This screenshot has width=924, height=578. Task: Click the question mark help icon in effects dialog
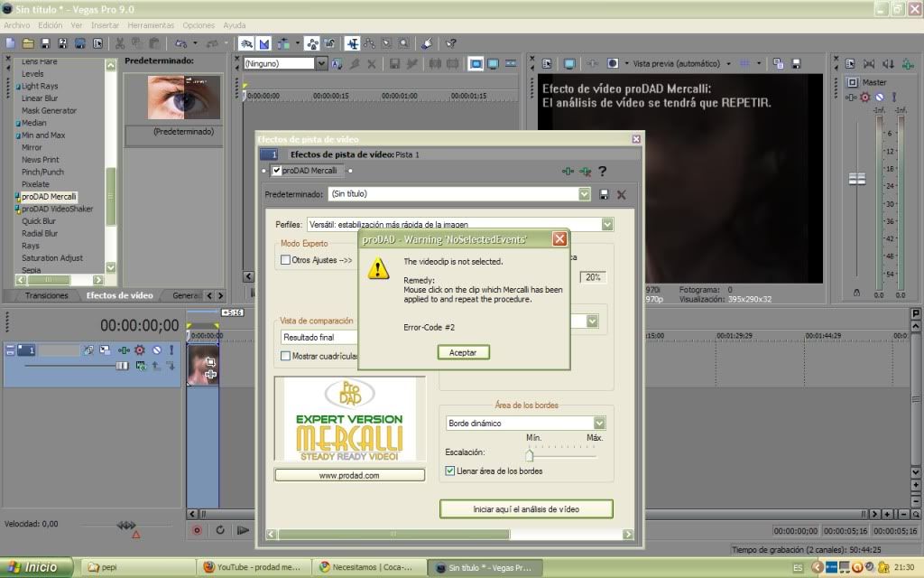click(x=602, y=172)
